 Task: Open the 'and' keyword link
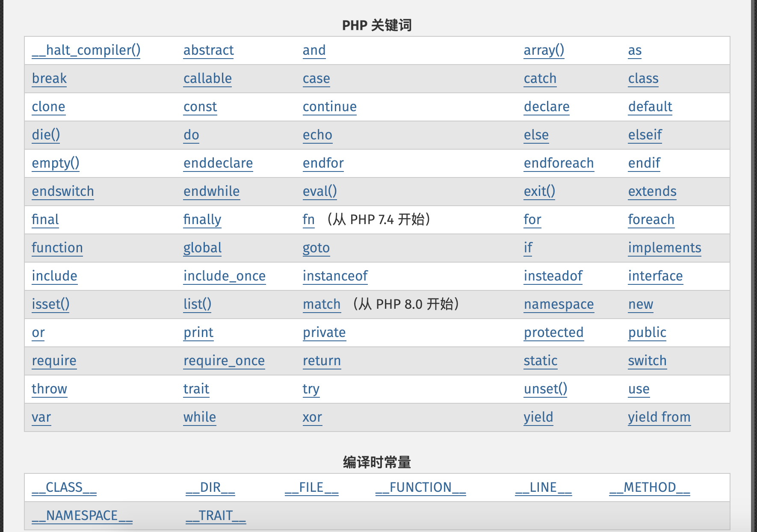tap(314, 50)
